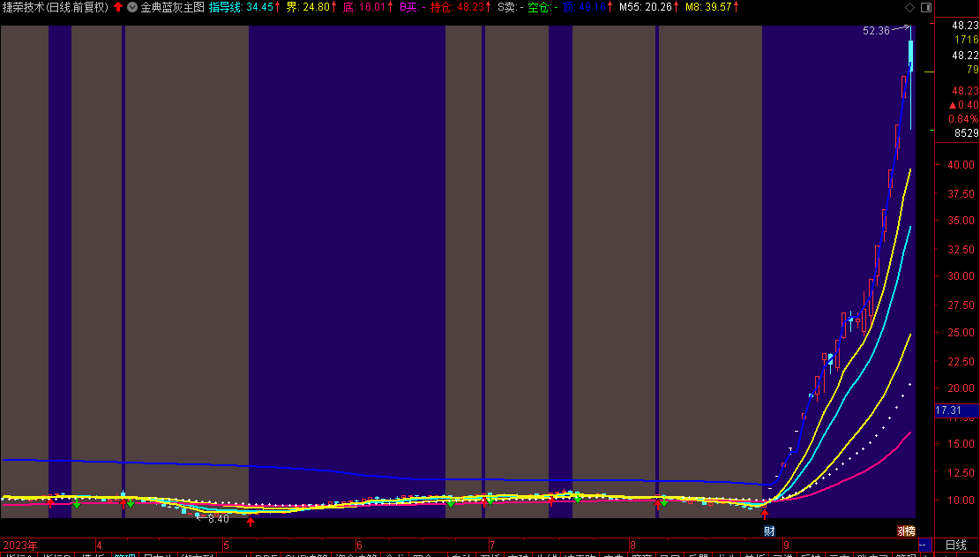Click the 40.00 price axis label
Screen dimensions: 980x557
click(x=961, y=165)
